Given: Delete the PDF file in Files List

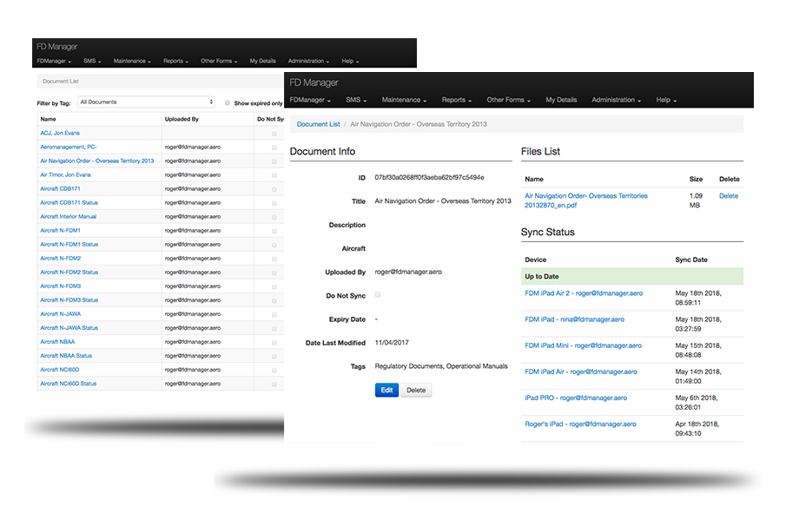Looking at the screenshot, I should pos(728,196).
